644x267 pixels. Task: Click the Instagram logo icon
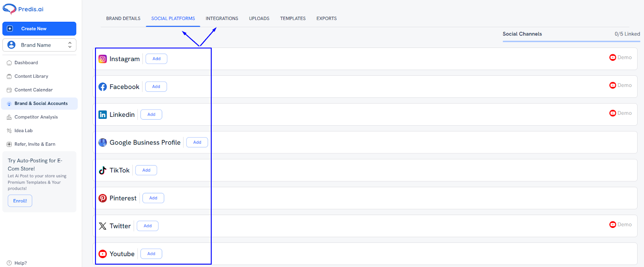click(103, 59)
